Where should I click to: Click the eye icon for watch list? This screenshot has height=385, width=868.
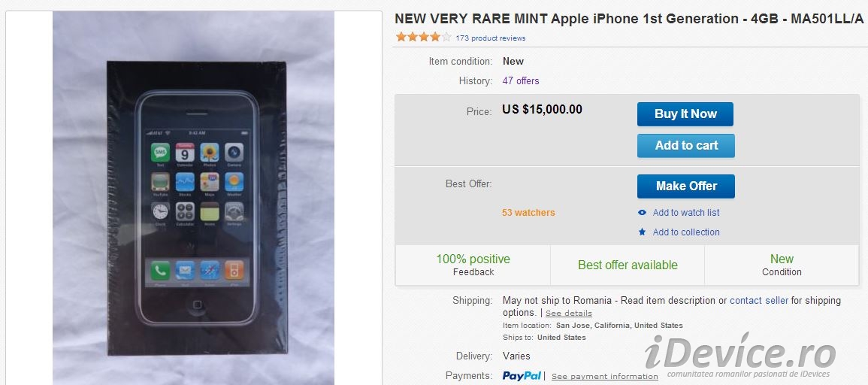[x=642, y=213]
